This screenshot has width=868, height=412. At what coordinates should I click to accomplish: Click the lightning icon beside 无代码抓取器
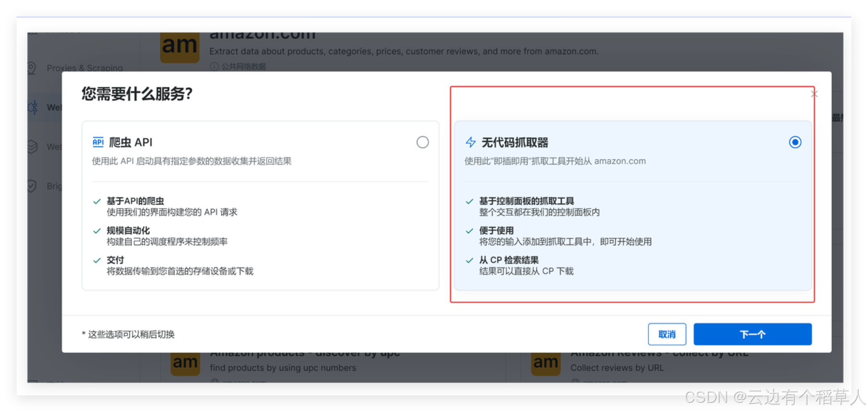[x=471, y=142]
